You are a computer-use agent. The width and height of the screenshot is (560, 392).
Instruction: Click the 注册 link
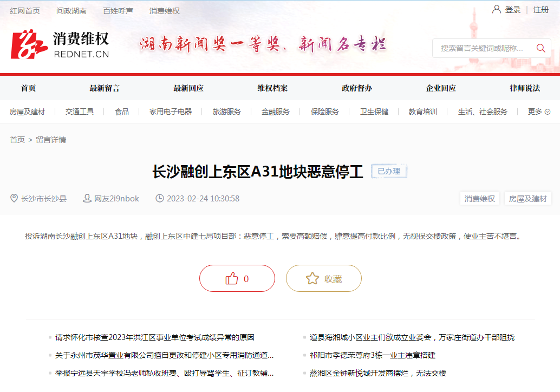click(542, 9)
